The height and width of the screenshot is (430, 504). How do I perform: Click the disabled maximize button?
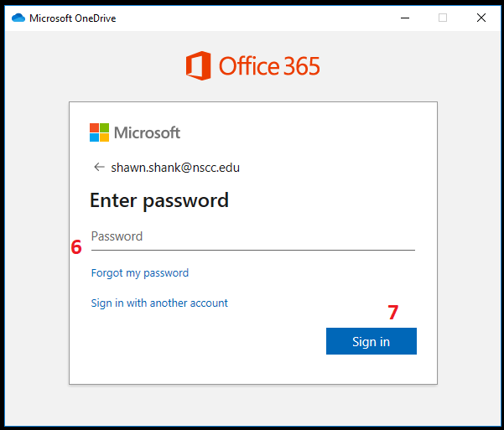coord(443,18)
